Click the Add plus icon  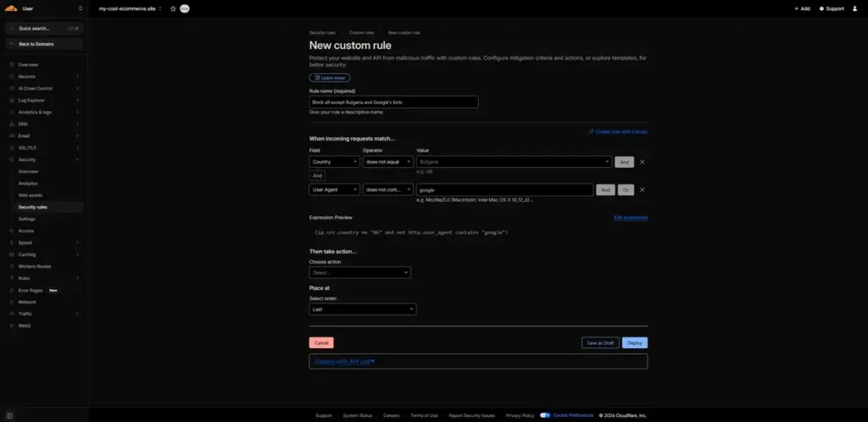tap(797, 8)
